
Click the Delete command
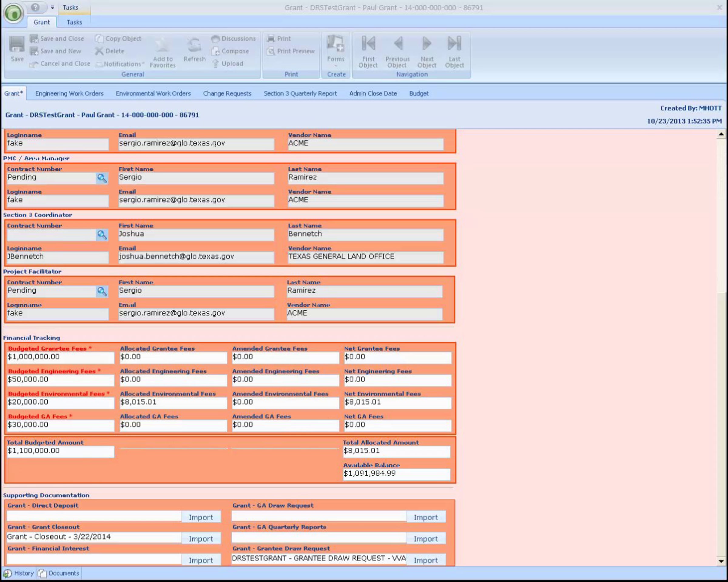[x=110, y=51]
